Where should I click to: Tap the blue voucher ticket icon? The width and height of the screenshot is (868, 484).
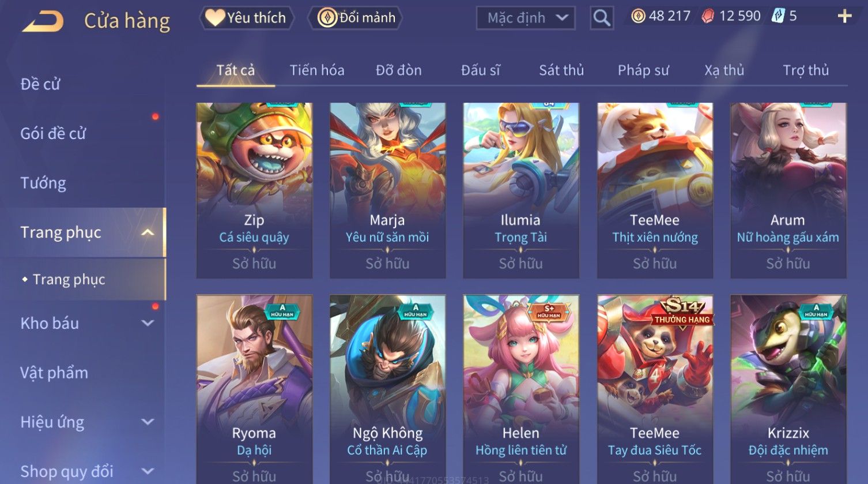(778, 16)
